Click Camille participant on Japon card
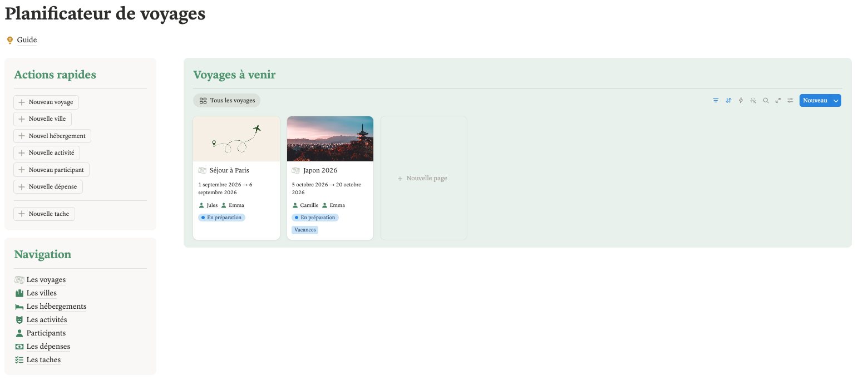This screenshot has width=868, height=380. (x=305, y=205)
